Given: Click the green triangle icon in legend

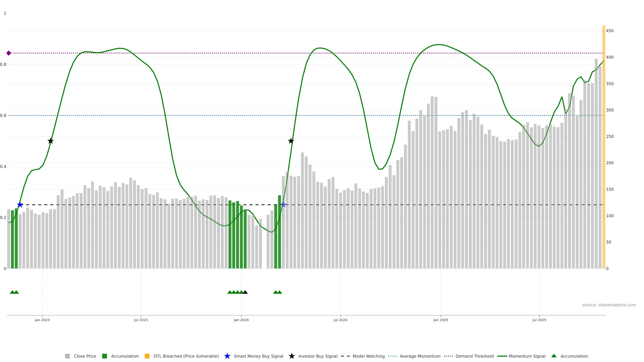Looking at the screenshot, I should 554,356.
